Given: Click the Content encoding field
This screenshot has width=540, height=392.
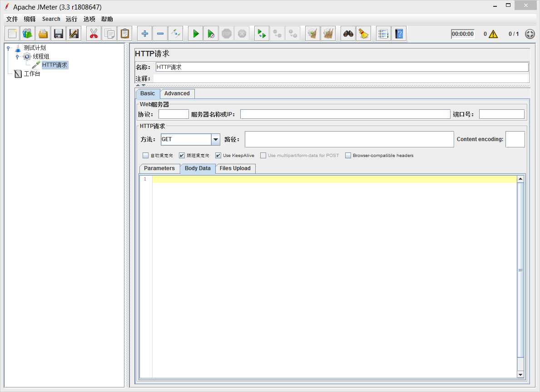Looking at the screenshot, I should (x=515, y=139).
